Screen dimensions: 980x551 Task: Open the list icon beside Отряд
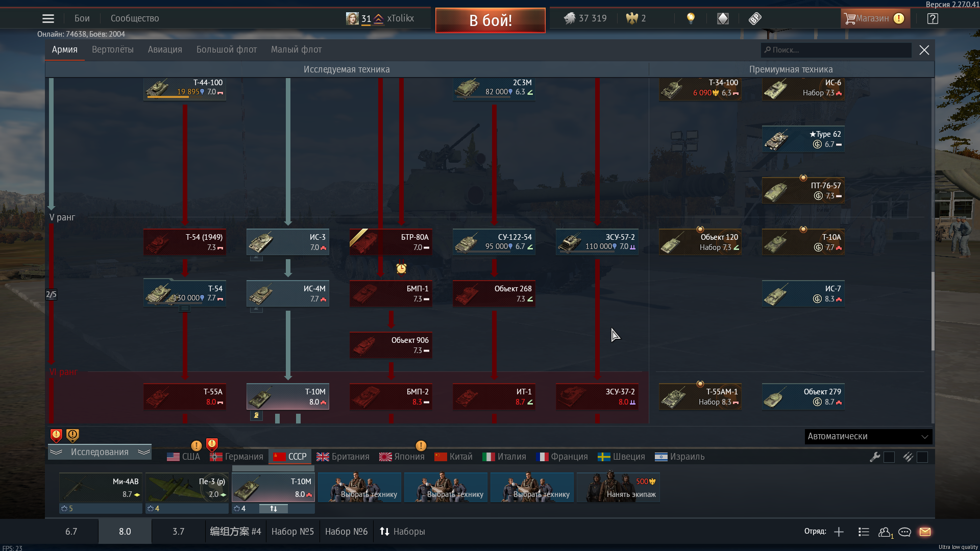[x=864, y=532]
